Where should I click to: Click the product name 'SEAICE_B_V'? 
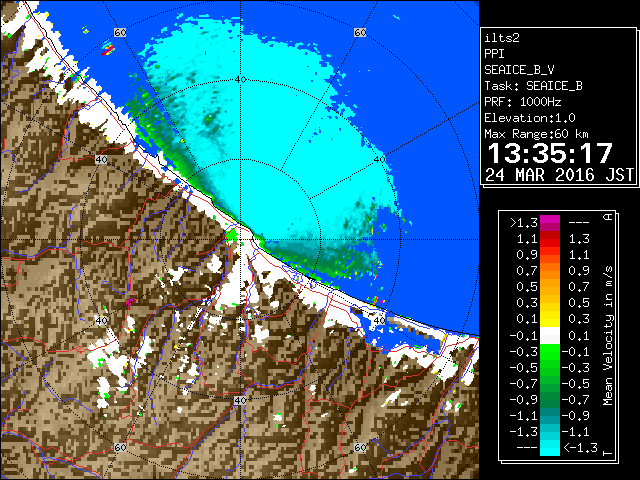click(x=519, y=70)
